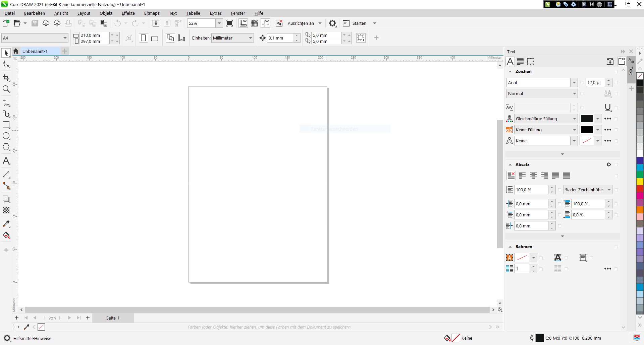
Task: Select the Text tool in toolbox
Action: click(6, 161)
